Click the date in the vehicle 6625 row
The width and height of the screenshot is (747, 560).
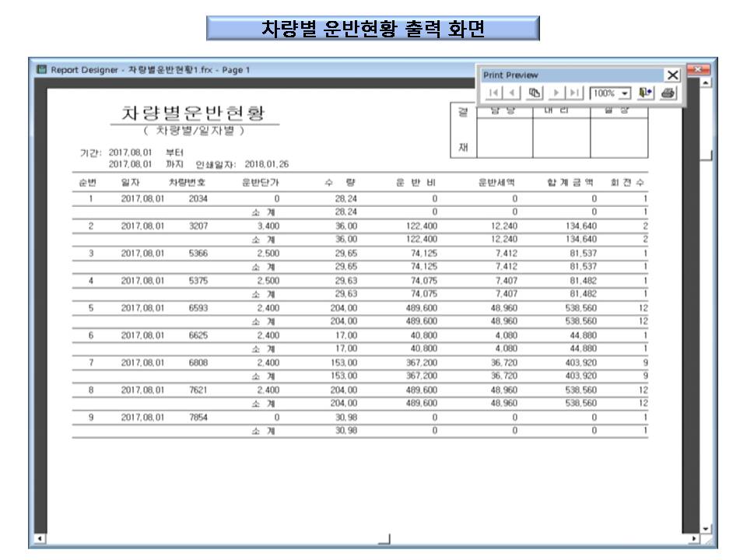(x=142, y=335)
